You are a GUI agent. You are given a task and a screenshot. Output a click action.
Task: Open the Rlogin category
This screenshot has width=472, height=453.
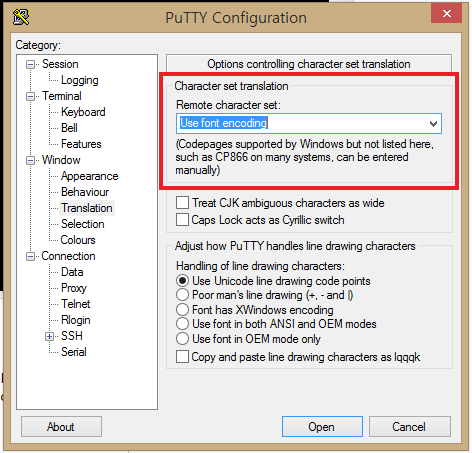coord(76,320)
